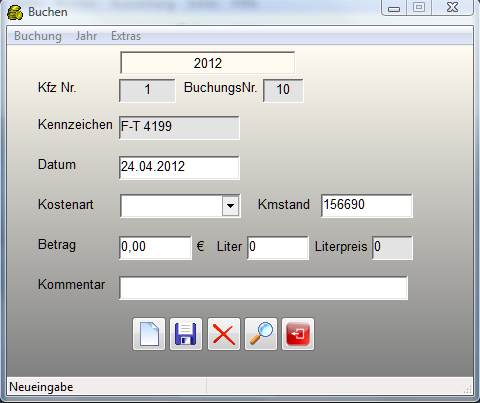Minimize the Buchen window
Screen dimensions: 480x403
[x=394, y=8]
